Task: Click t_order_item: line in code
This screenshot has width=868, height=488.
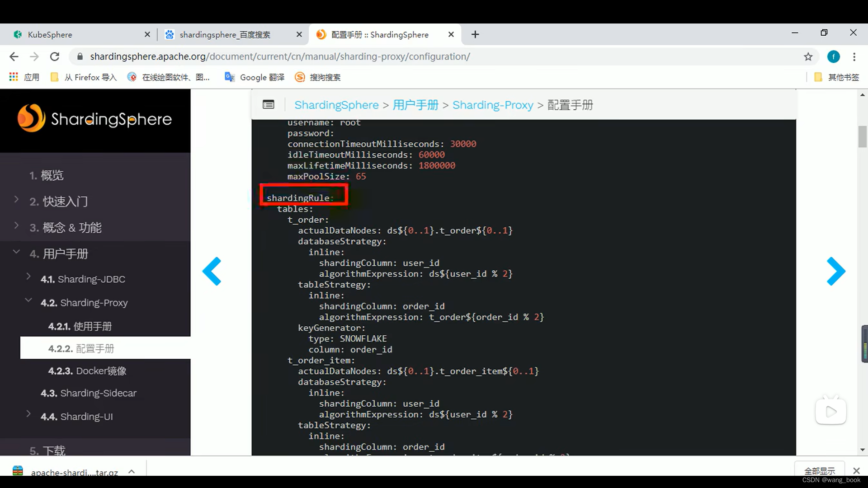Action: pyautogui.click(x=321, y=360)
